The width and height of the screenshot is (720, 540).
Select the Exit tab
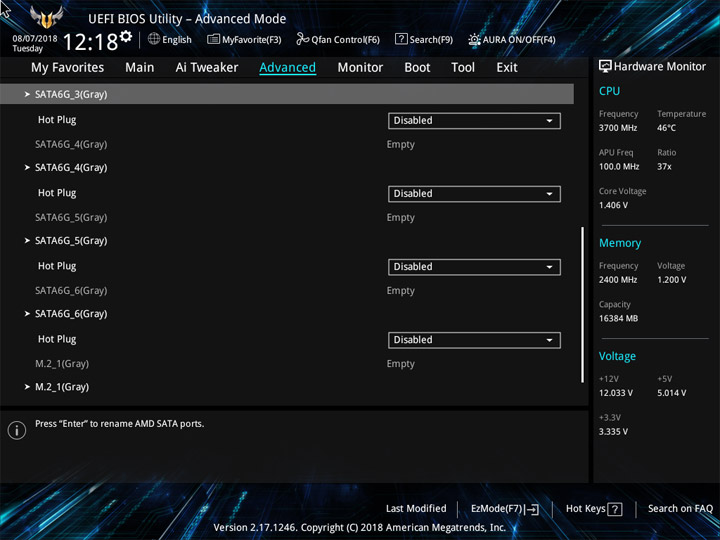pos(506,68)
